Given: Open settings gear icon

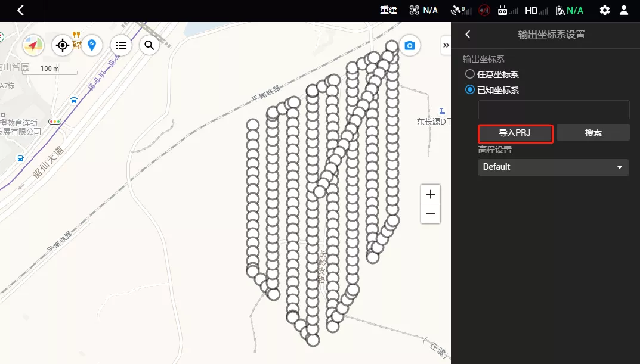Looking at the screenshot, I should point(604,10).
